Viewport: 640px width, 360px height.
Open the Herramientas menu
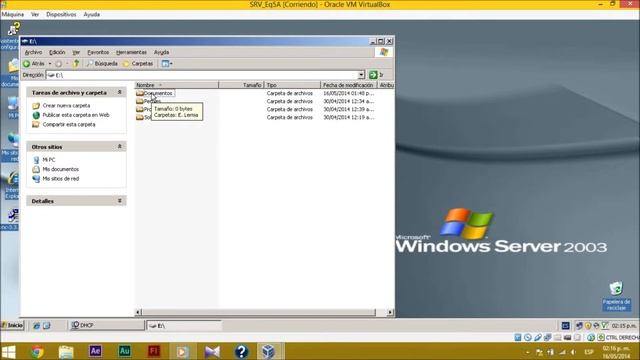(x=131, y=52)
